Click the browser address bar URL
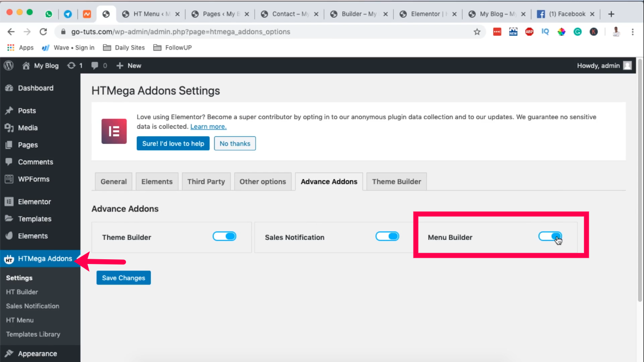This screenshot has width=644, height=362. tap(180, 32)
